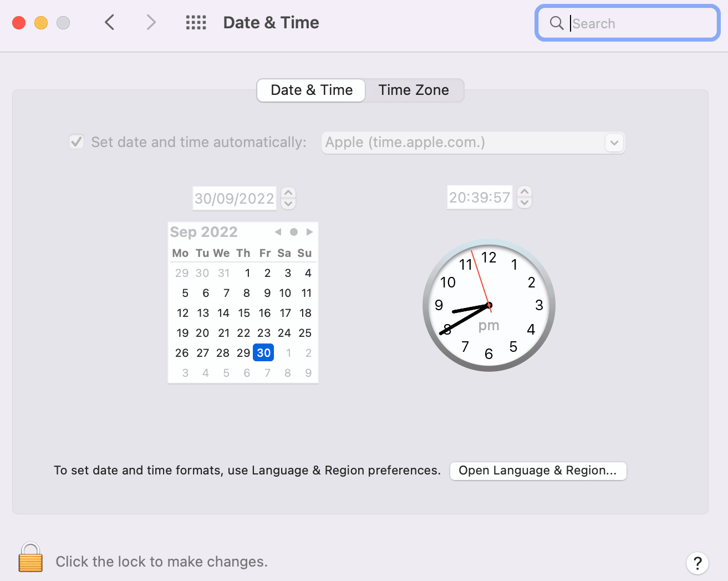The width and height of the screenshot is (728, 581).
Task: Click the time field showing 20:39:57
Action: (480, 197)
